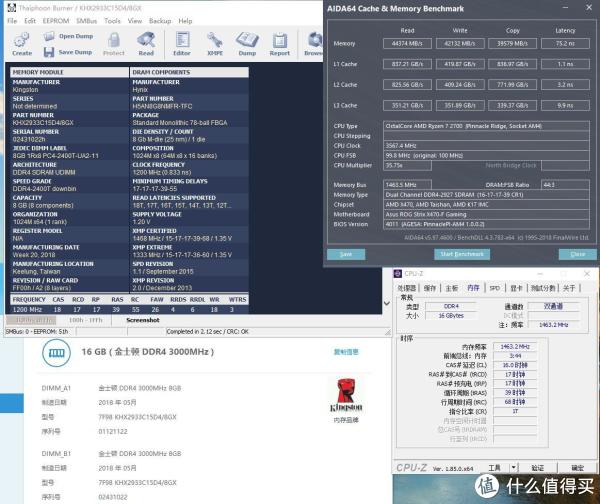Click the Report clipboard icon
Viewport: 600px width, 504px height.
click(280, 41)
